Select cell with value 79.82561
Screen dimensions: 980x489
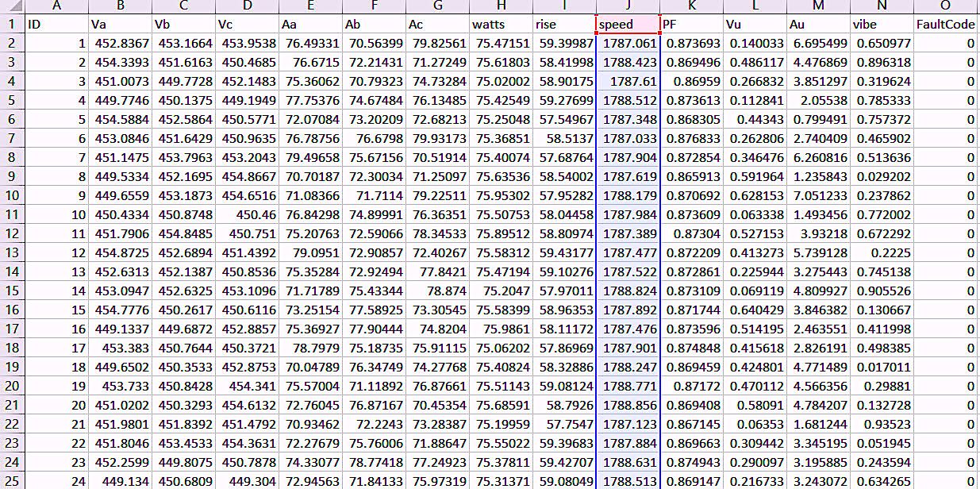coord(437,43)
